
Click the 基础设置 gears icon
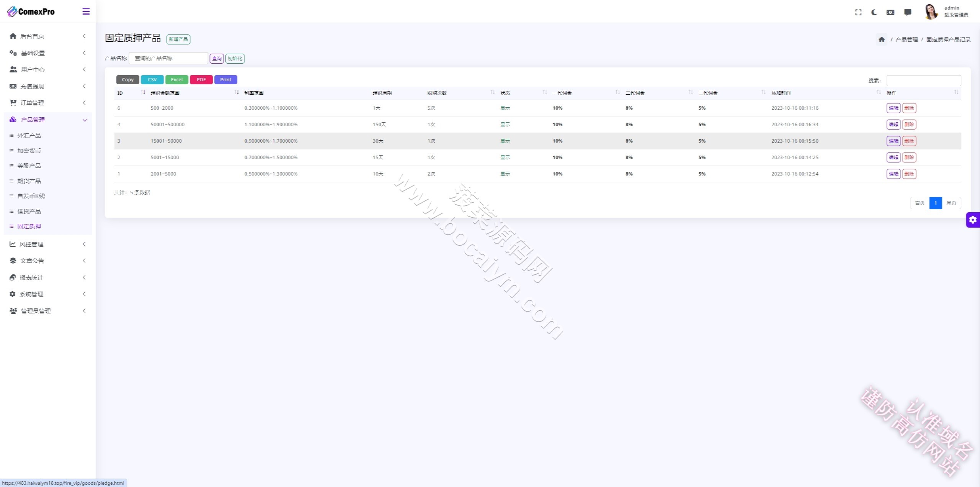[x=13, y=53]
